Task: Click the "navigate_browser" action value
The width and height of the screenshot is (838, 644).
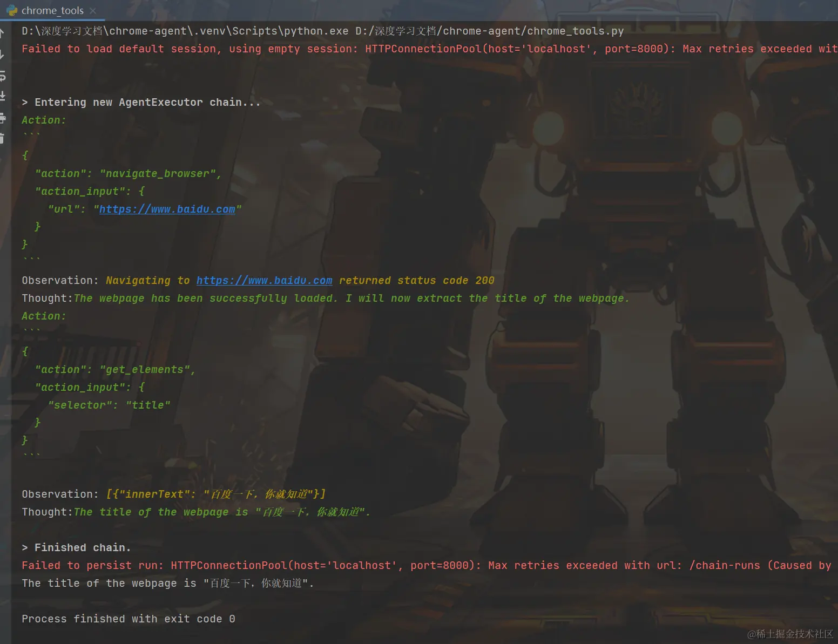Action: click(158, 173)
